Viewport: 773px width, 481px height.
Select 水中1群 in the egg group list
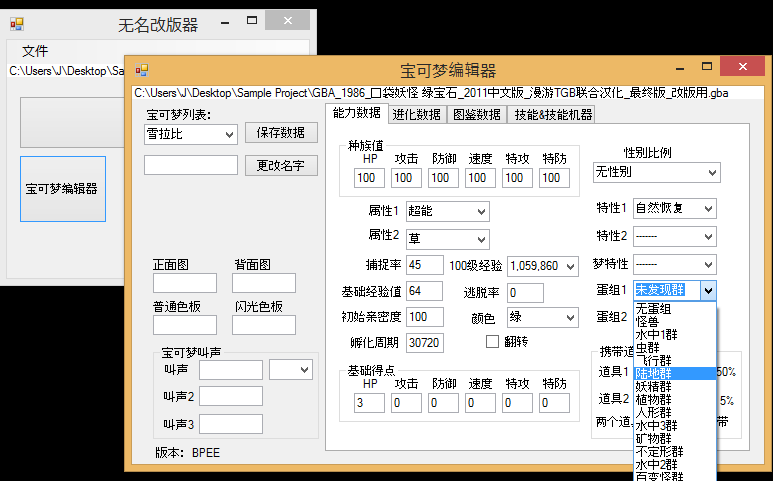(674, 335)
